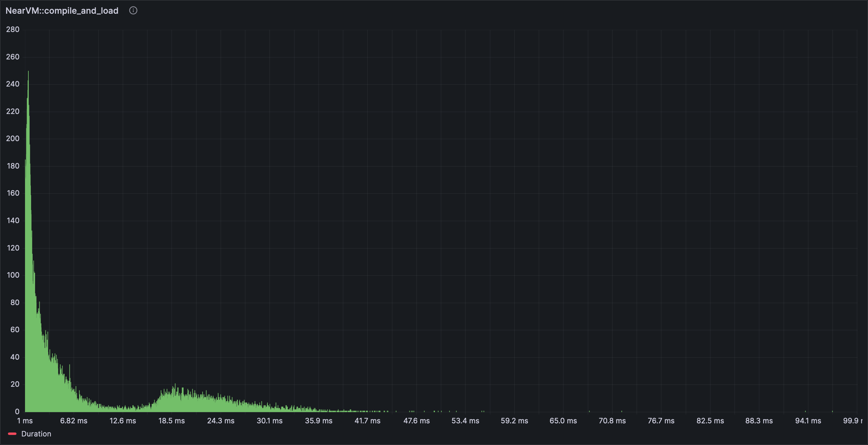Open the NearVM::compile_and_load panel title menu
This screenshot has width=868, height=445.
pyautogui.click(x=62, y=11)
